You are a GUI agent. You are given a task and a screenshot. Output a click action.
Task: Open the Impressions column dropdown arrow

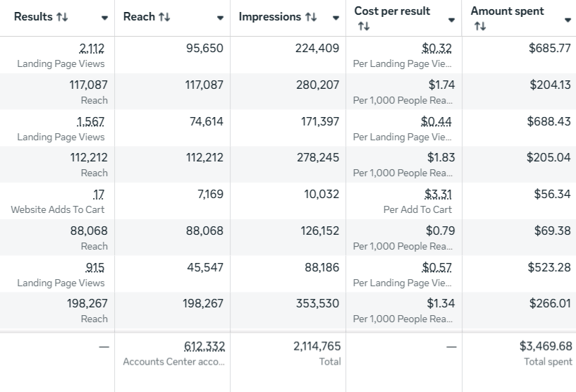[x=336, y=18]
